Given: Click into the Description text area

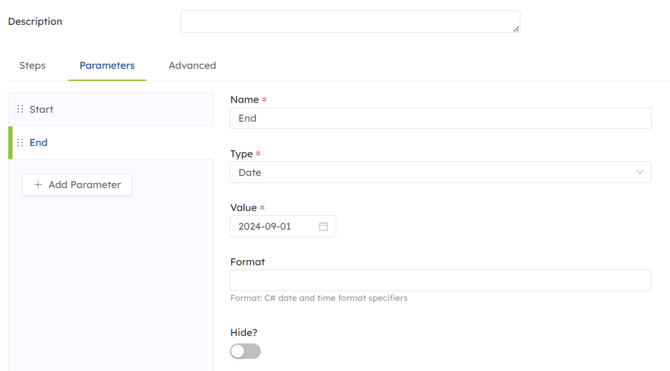Looking at the screenshot, I should [x=350, y=21].
